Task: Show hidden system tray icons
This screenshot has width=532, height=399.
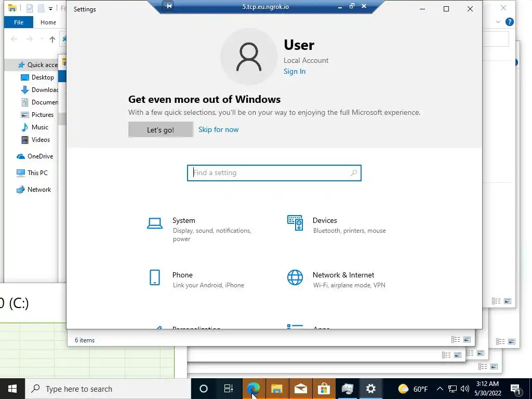Action: [x=440, y=389]
